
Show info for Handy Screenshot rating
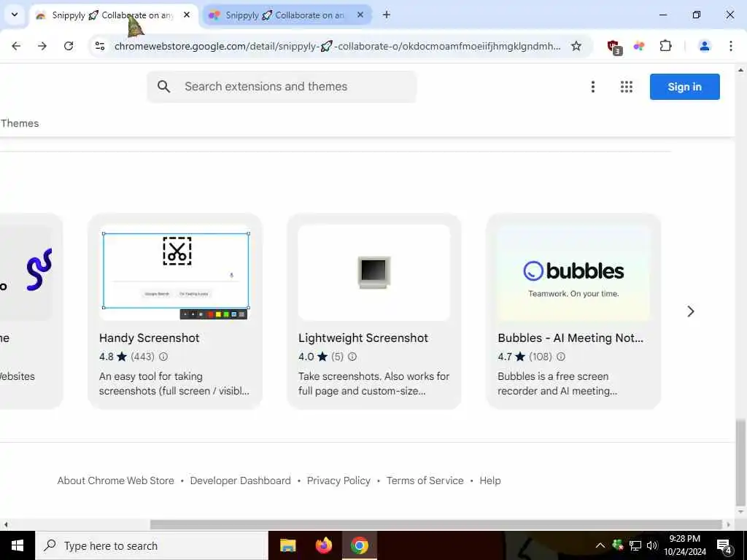click(163, 356)
